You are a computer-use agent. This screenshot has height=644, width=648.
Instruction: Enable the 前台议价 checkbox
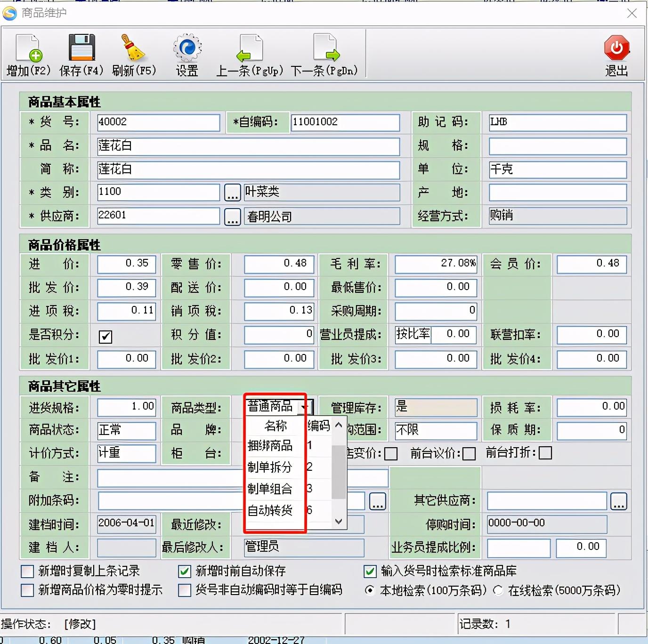469,454
